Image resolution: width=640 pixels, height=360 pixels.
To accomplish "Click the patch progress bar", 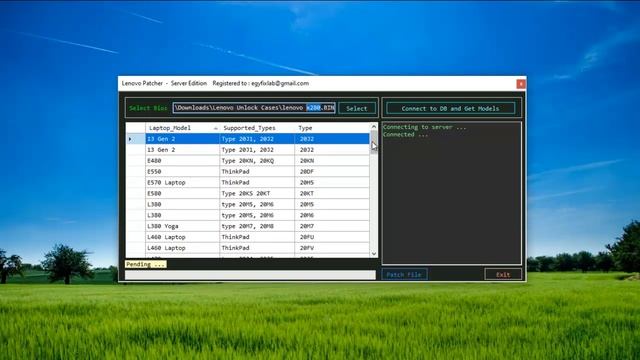I will (250, 275).
